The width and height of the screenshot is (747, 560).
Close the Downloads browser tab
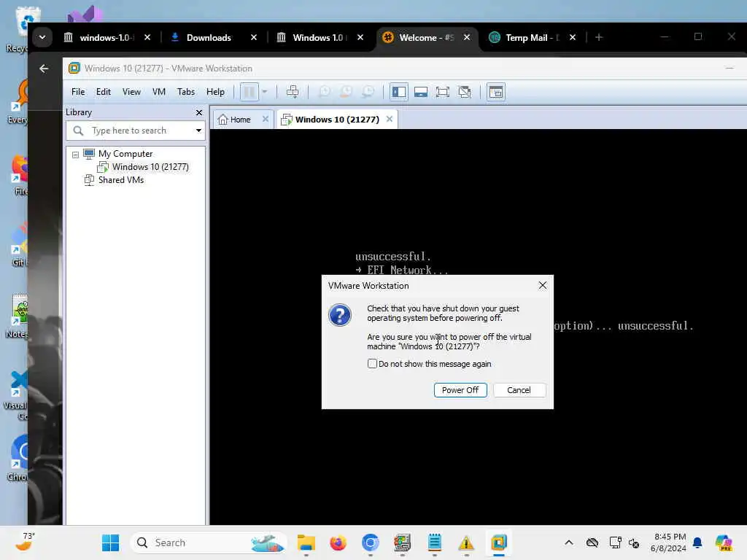(x=254, y=37)
